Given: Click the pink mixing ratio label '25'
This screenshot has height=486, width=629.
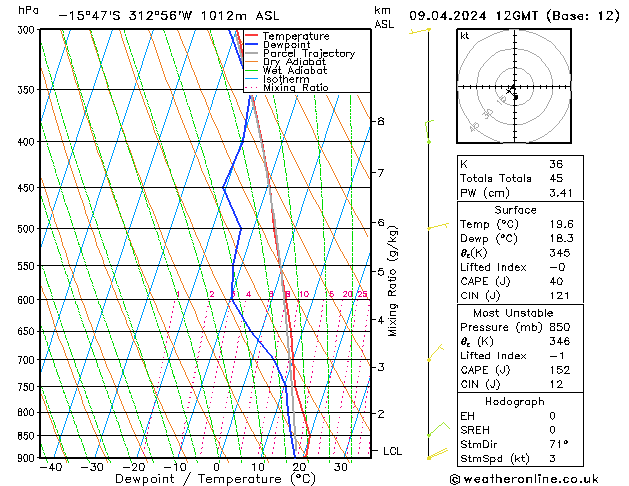Looking at the screenshot, I should click(x=362, y=294).
